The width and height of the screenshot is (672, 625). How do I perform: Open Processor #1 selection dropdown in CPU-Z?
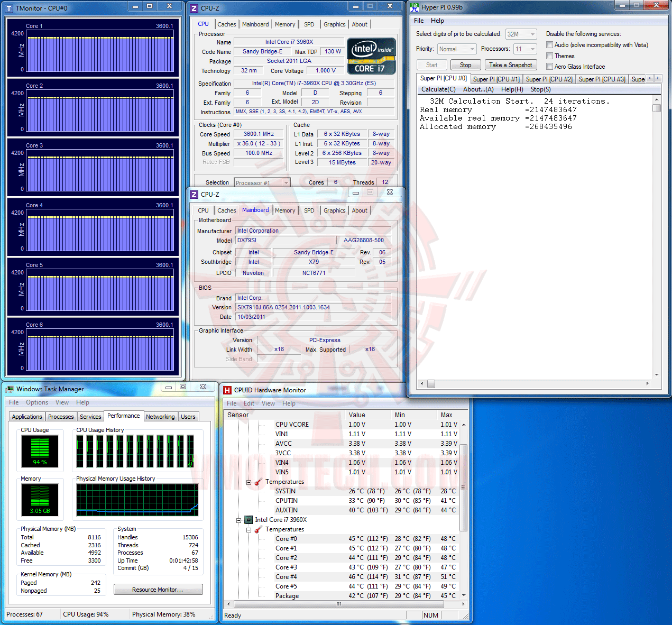pyautogui.click(x=262, y=183)
